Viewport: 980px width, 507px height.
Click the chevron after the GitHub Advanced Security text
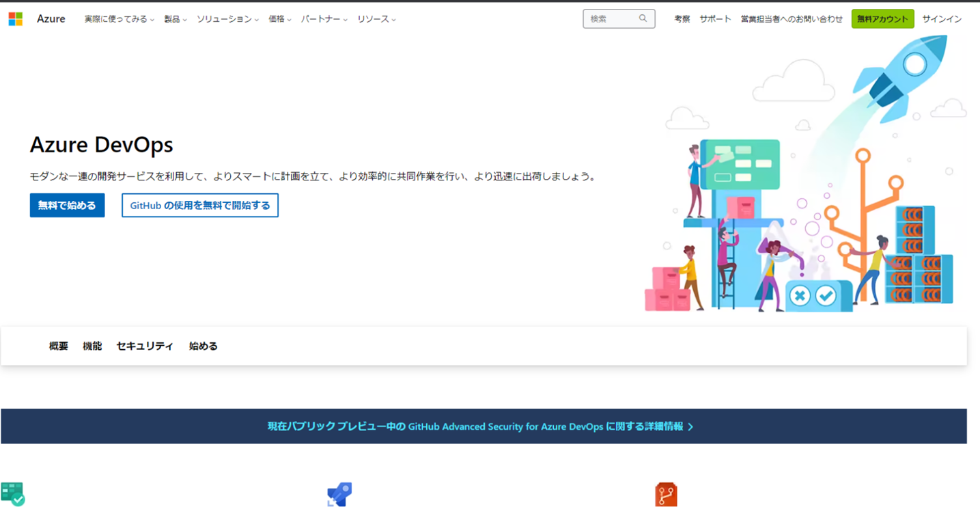pyautogui.click(x=690, y=426)
